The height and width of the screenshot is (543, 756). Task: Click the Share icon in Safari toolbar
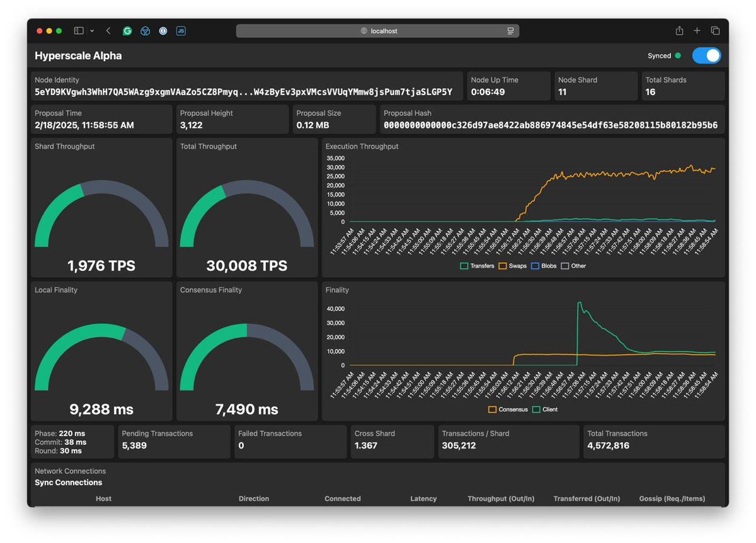point(679,31)
